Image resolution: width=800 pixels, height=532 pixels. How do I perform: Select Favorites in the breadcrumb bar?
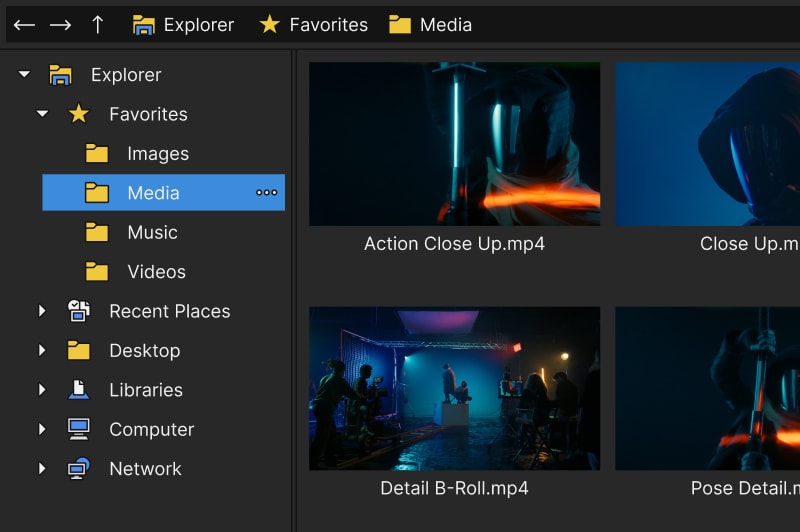coord(313,25)
